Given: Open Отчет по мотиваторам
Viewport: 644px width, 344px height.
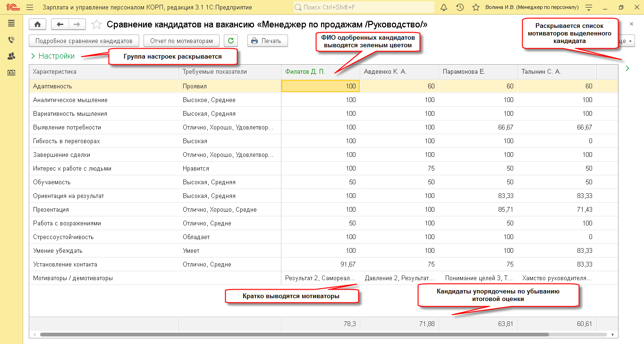Looking at the screenshot, I should point(182,41).
